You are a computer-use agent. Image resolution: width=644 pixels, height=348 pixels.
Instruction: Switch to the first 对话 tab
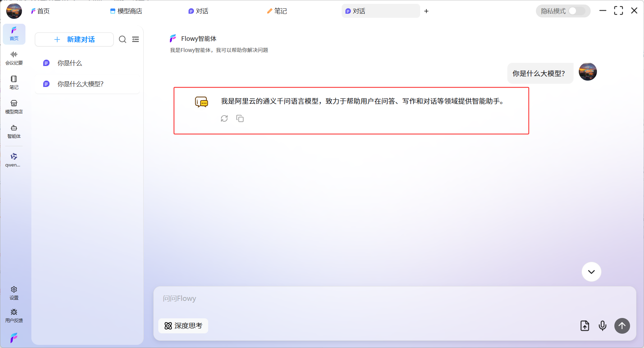pos(198,11)
